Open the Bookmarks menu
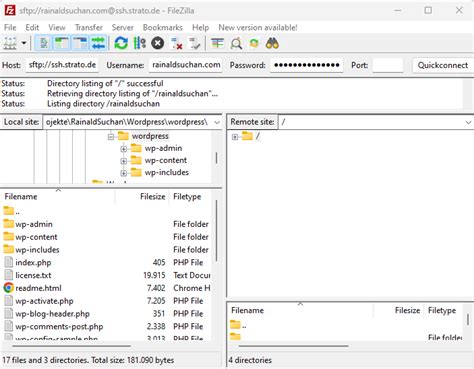474x369 pixels. pyautogui.click(x=163, y=27)
